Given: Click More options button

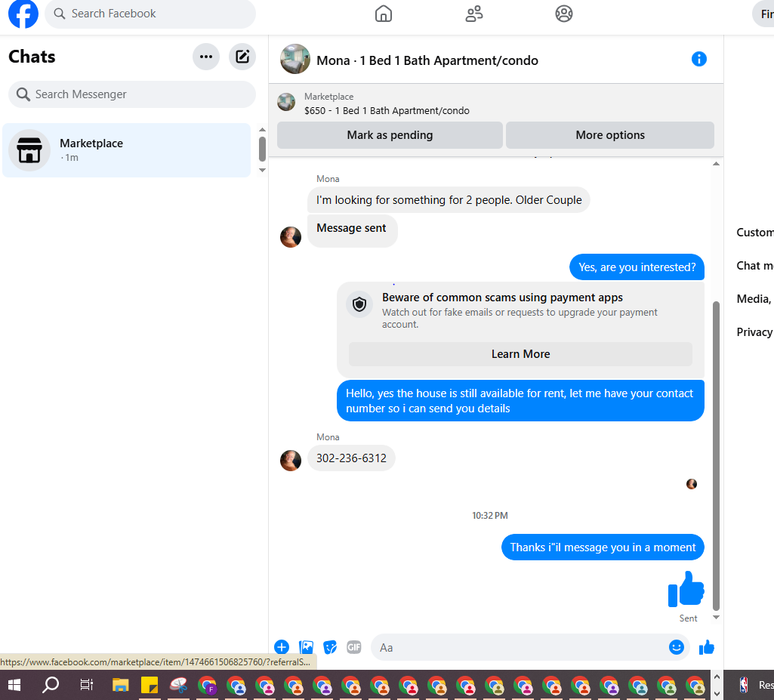Looking at the screenshot, I should [x=610, y=134].
